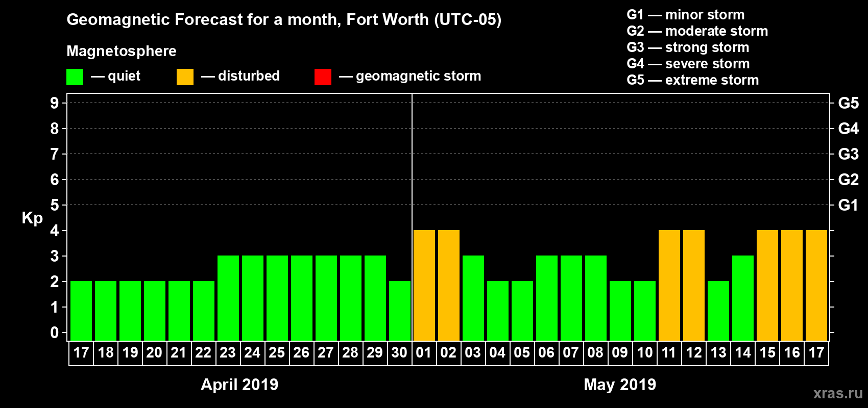Select the green bar above April 27

(x=326, y=298)
